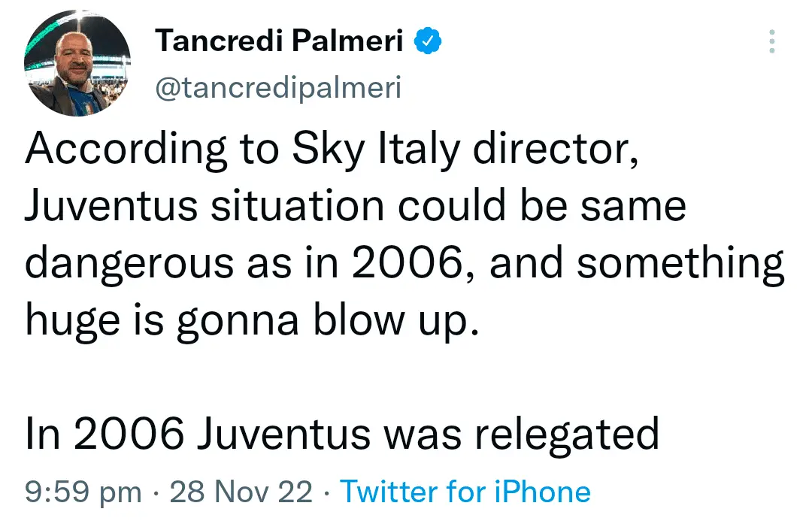Open the @tancredipalmeri handle link
The width and height of the screenshot is (812, 524).
277,88
